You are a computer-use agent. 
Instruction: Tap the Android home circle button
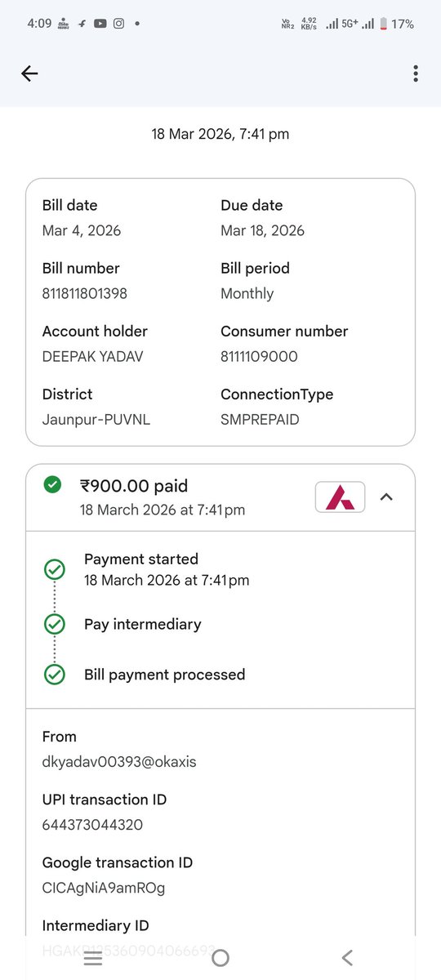coord(220,958)
